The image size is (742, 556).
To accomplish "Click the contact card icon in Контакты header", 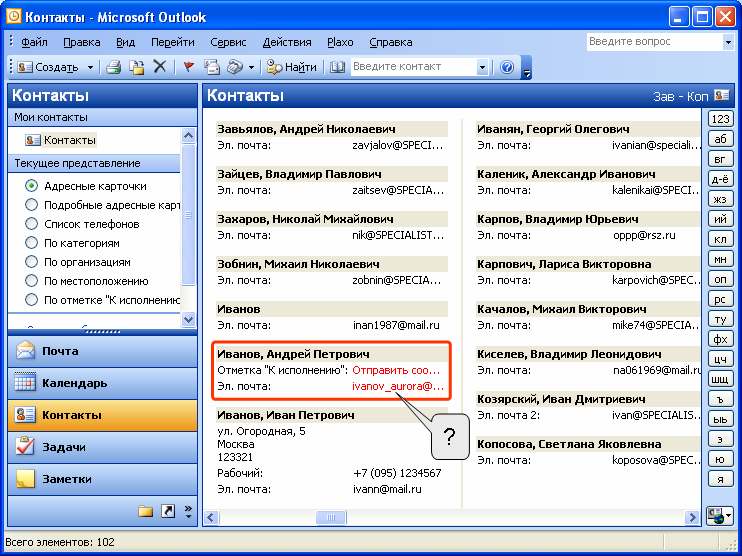I will click(x=722, y=96).
